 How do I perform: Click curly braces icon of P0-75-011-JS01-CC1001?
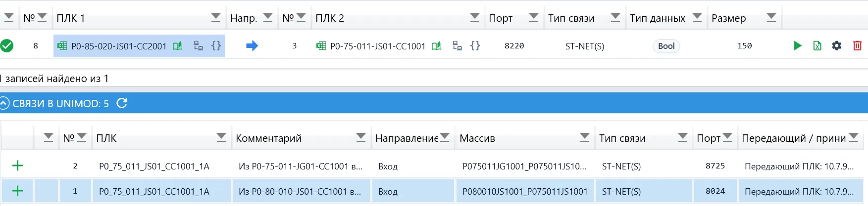(x=475, y=46)
